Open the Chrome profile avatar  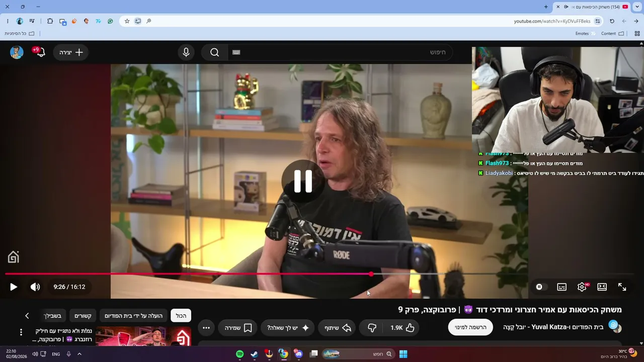coord(20,21)
